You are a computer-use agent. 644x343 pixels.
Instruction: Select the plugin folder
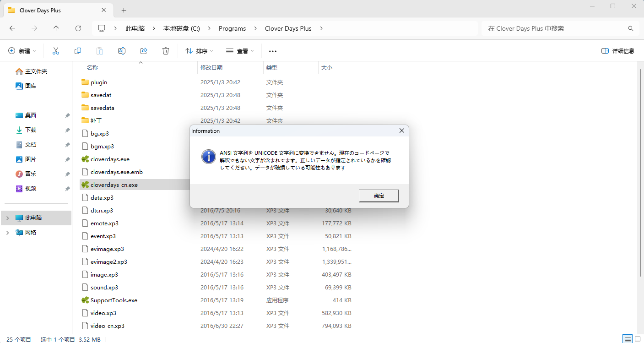pyautogui.click(x=99, y=82)
